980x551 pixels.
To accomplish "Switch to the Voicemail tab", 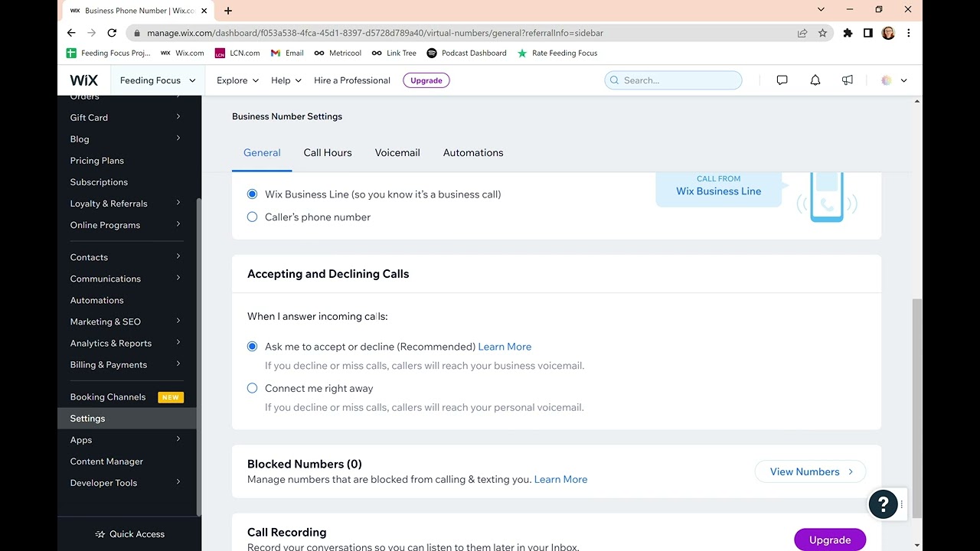I will 397,152.
